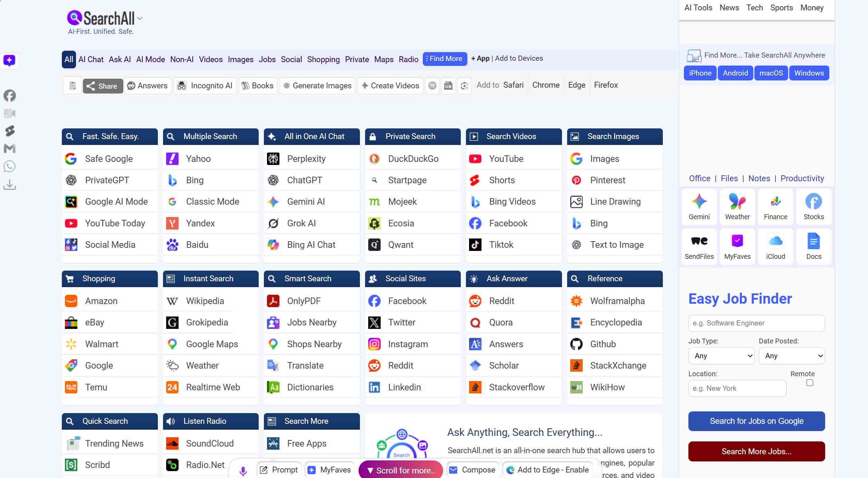Open the Finance shortcut tile
868x478 pixels.
coord(775,207)
